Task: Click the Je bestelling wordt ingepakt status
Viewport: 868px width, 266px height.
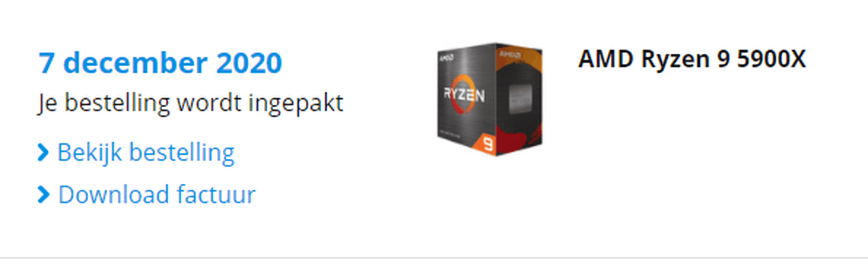Action: [x=191, y=103]
